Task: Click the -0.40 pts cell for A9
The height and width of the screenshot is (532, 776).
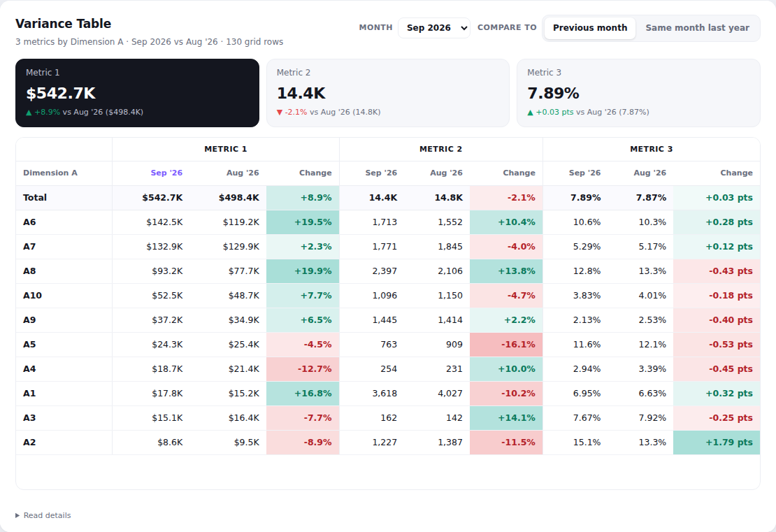Action: pyautogui.click(x=717, y=320)
